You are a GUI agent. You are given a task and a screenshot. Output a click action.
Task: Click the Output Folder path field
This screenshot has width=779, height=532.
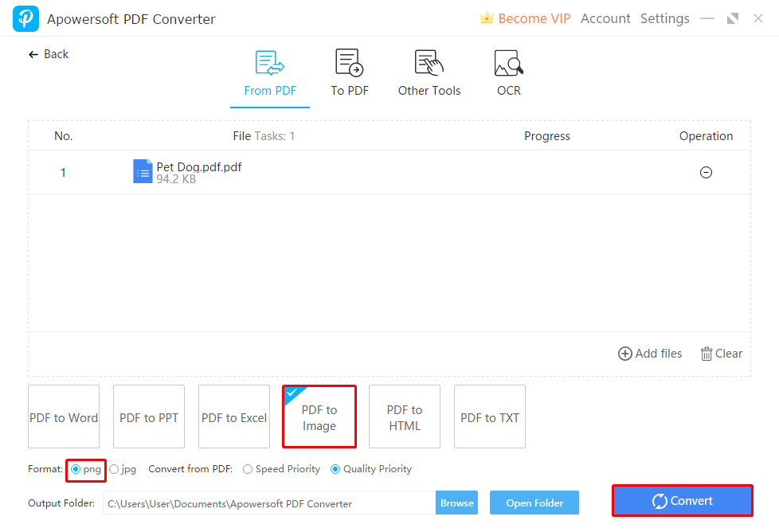(x=267, y=503)
